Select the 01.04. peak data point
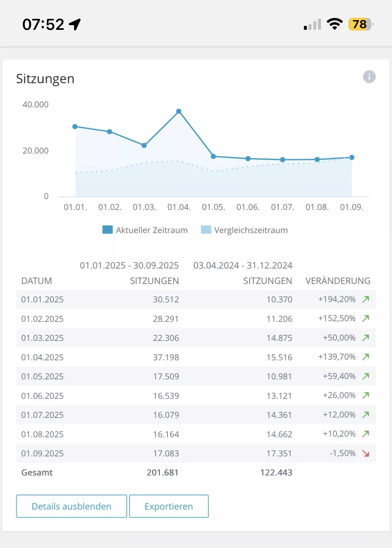The width and height of the screenshot is (392, 548). [x=179, y=111]
